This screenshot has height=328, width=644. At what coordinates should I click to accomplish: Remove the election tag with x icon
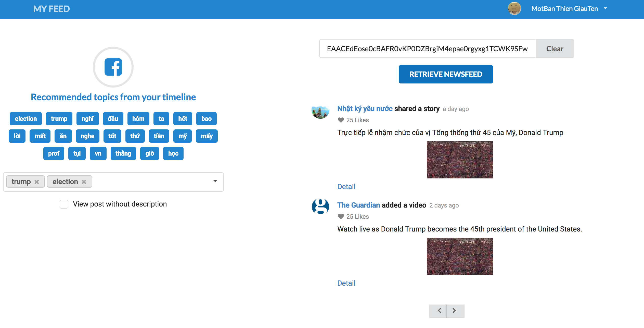tap(84, 182)
